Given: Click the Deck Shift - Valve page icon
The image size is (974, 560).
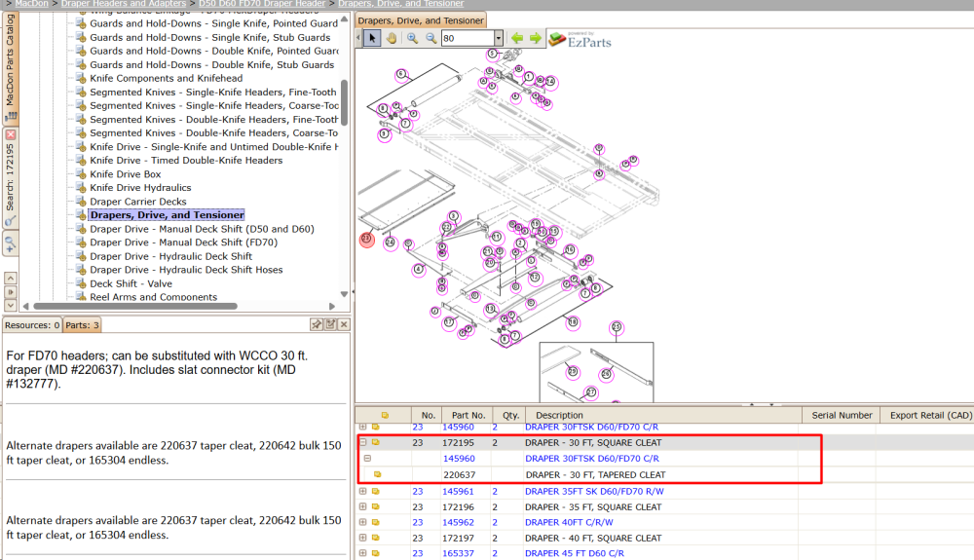Looking at the screenshot, I should (x=81, y=283).
